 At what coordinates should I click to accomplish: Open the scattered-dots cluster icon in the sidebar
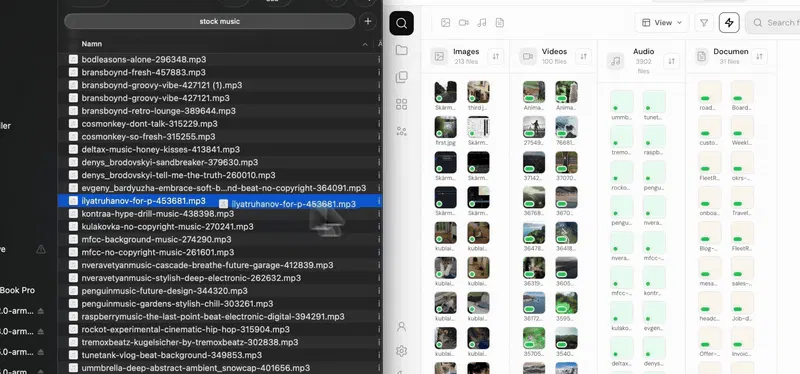402,131
